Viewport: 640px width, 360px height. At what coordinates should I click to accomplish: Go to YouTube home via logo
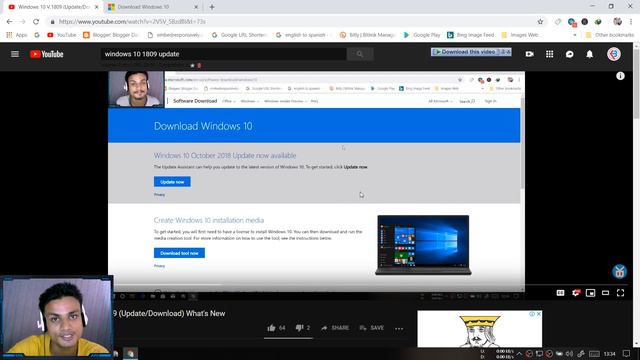[47, 54]
